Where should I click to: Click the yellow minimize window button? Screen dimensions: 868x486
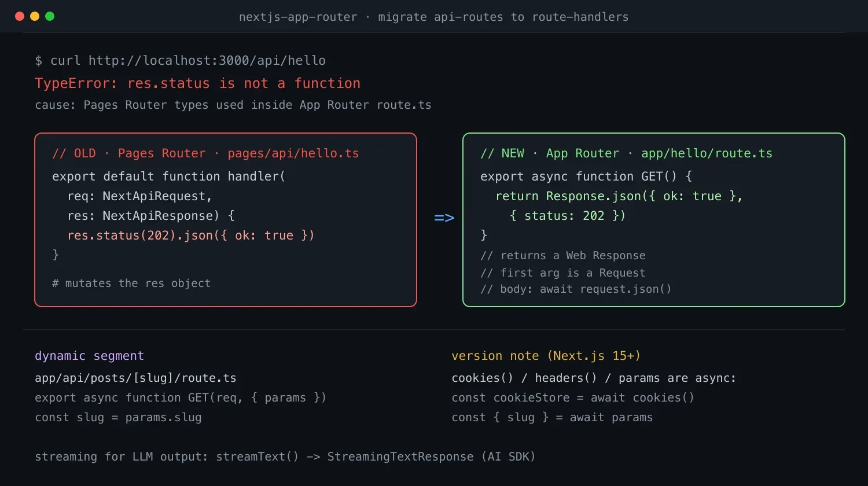[x=35, y=16]
